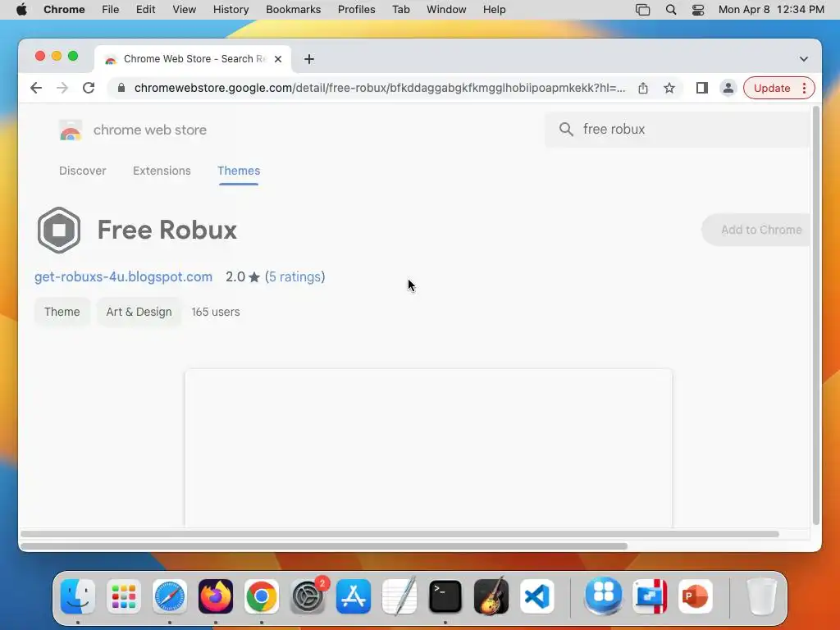Viewport: 840px width, 630px height.
Task: Launch Firefox from the dock
Action: (216, 596)
